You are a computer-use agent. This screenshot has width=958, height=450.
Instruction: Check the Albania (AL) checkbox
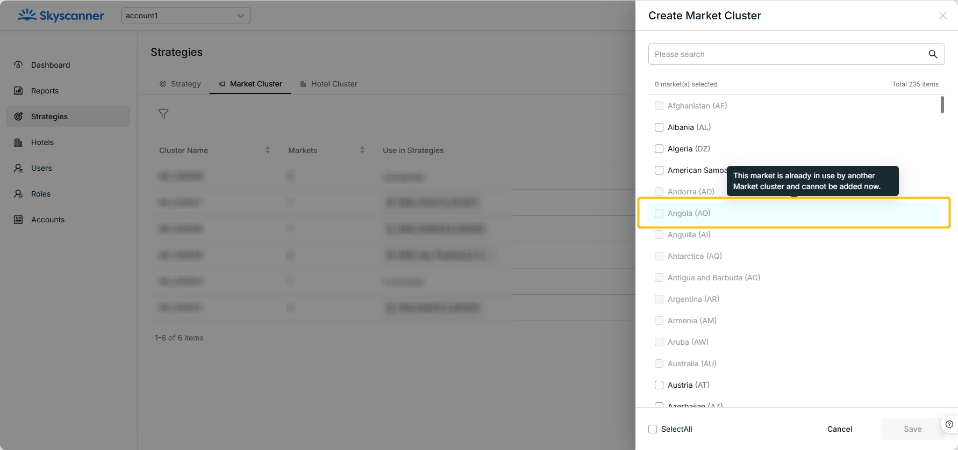(659, 127)
